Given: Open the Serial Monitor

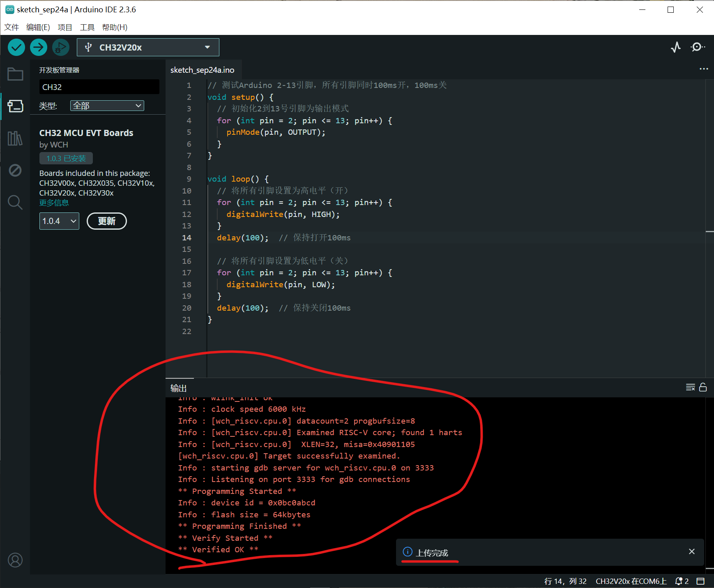Looking at the screenshot, I should pyautogui.click(x=697, y=47).
